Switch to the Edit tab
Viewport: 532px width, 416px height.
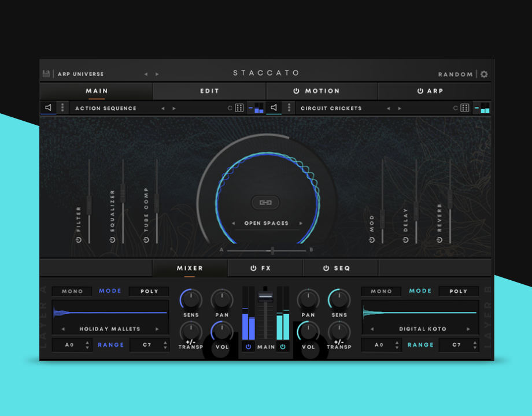click(209, 91)
